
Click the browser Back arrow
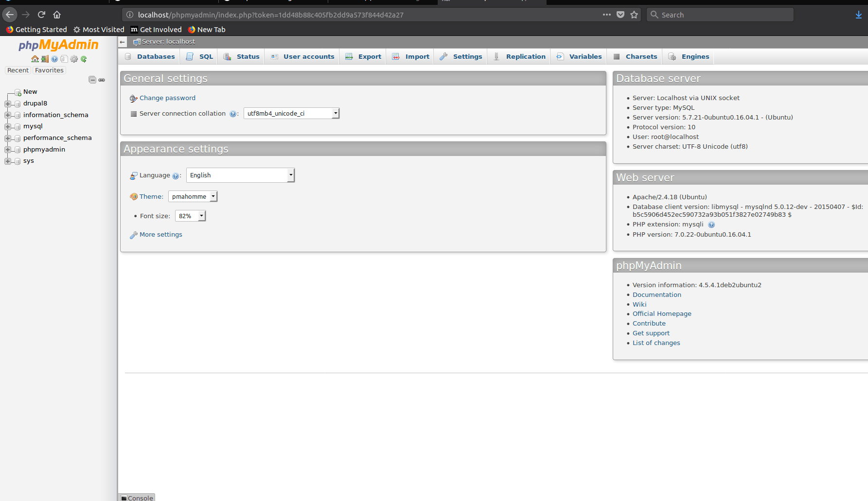tap(10, 15)
